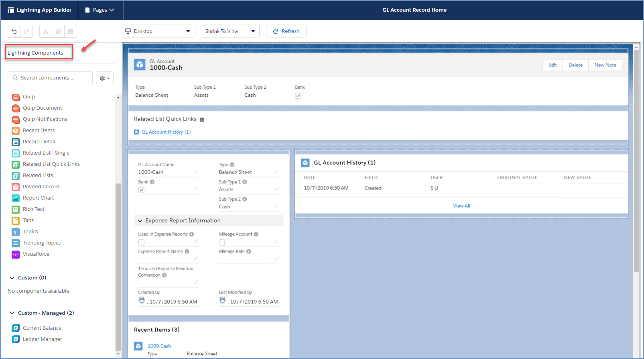The width and height of the screenshot is (644, 359).
Task: Toggle the Bank checkbox in highlights panel
Action: [298, 96]
